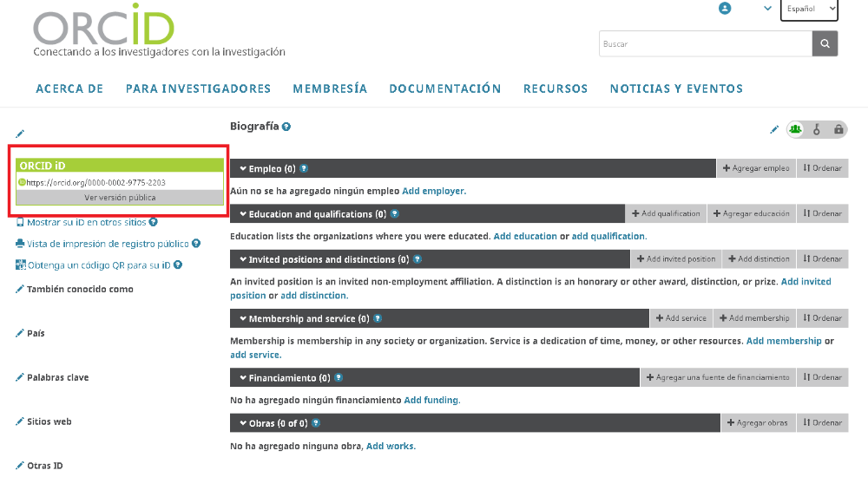Screen dimensions: 868x477
Task: Click the Add works link
Action: coord(391,447)
